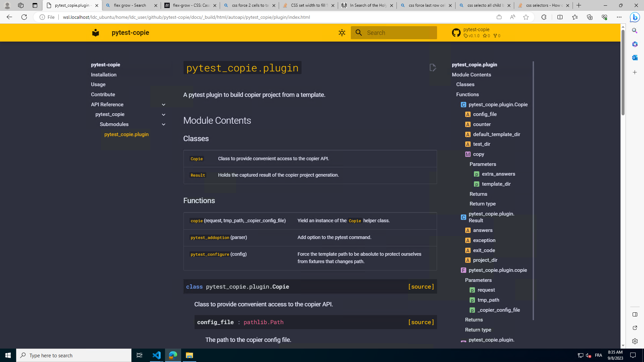Launch Visual Studio Code from the taskbar
The image size is (644, 362).
[156, 355]
